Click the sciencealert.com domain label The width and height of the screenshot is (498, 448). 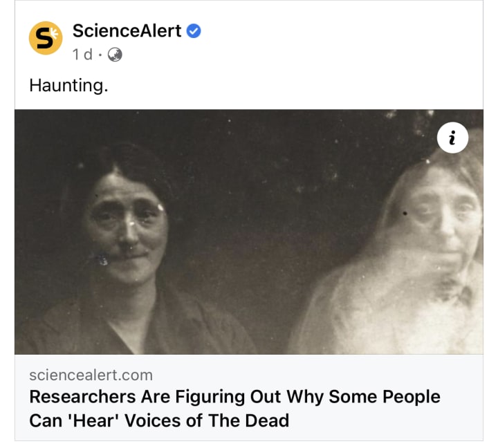[91, 375]
